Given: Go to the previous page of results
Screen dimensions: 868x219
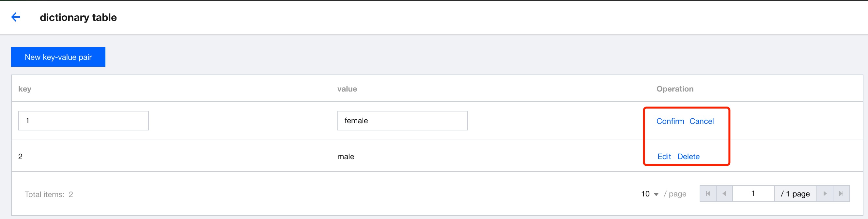Looking at the screenshot, I should (x=724, y=194).
